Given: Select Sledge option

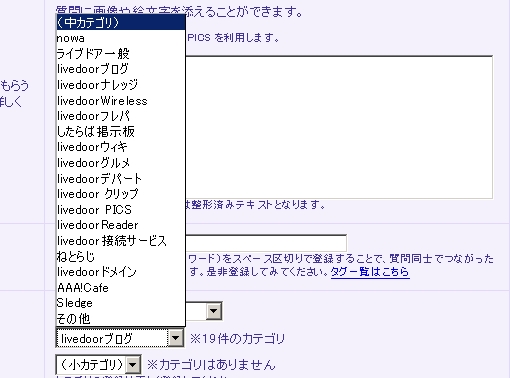Looking at the screenshot, I should click(121, 303).
